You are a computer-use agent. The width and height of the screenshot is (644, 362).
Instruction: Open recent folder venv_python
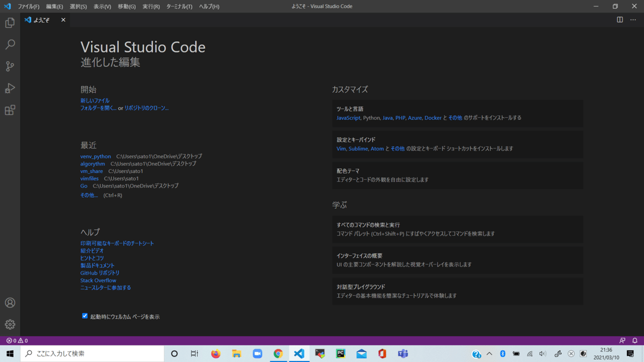[96, 156]
